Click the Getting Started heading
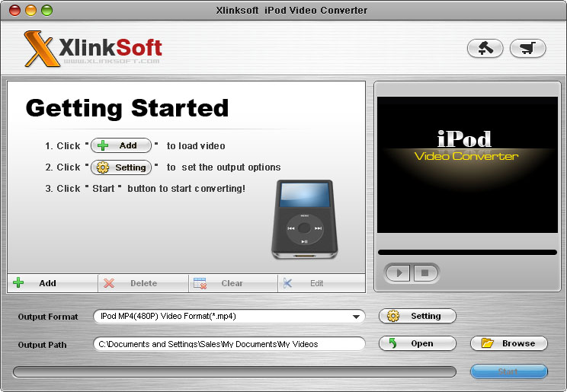This screenshot has width=567, height=392. pyautogui.click(x=127, y=108)
